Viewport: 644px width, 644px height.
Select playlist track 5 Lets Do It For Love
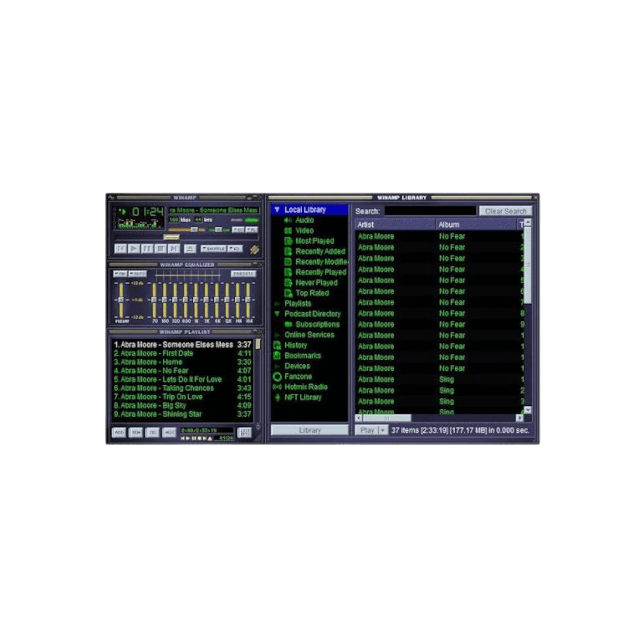182,379
